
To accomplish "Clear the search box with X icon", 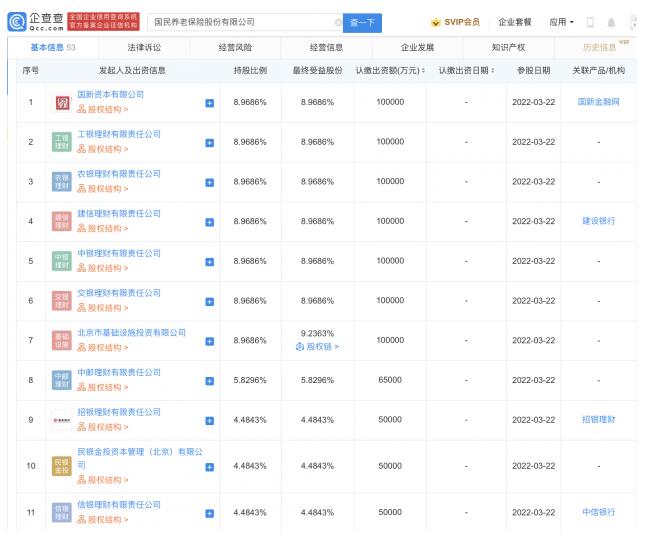I will (338, 22).
